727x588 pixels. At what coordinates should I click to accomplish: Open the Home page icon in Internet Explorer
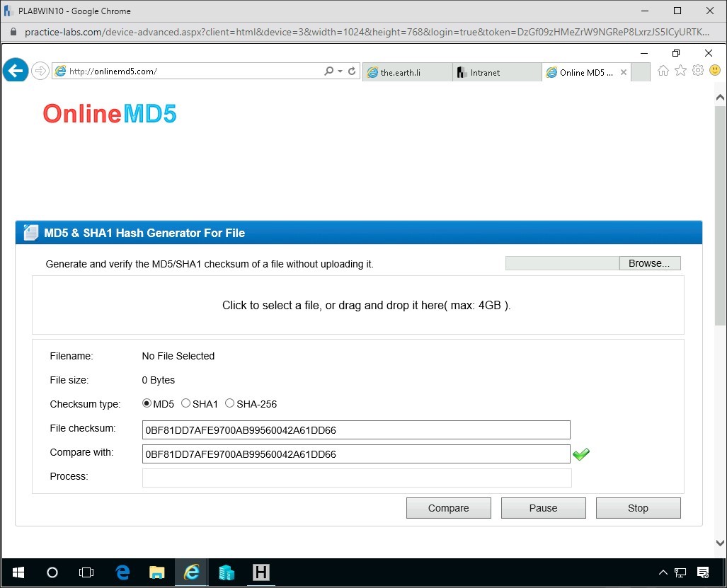[x=663, y=71]
